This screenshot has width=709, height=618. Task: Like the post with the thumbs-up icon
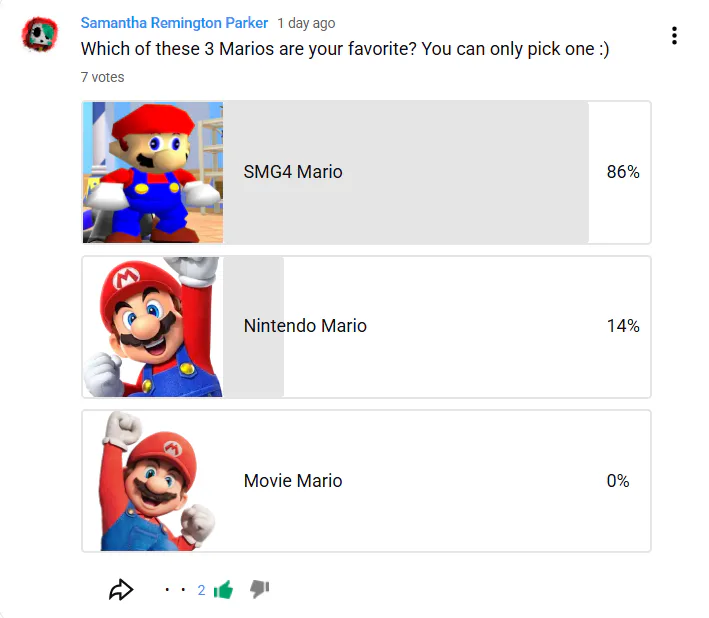pos(223,590)
